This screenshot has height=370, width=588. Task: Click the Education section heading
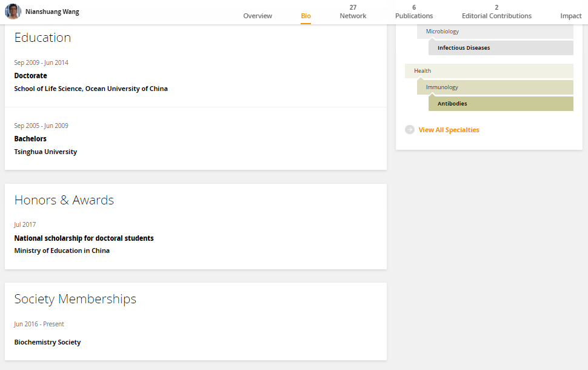[42, 38]
